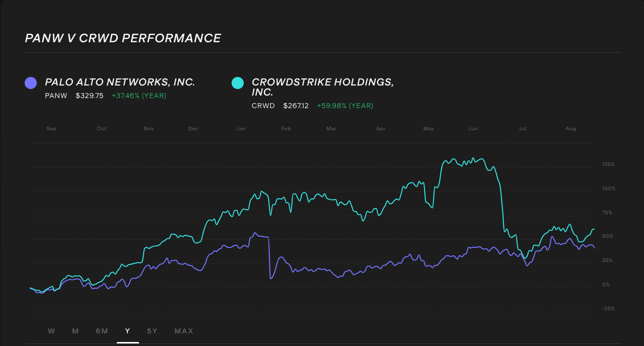
Task: Select the MAX range option
Action: point(184,331)
